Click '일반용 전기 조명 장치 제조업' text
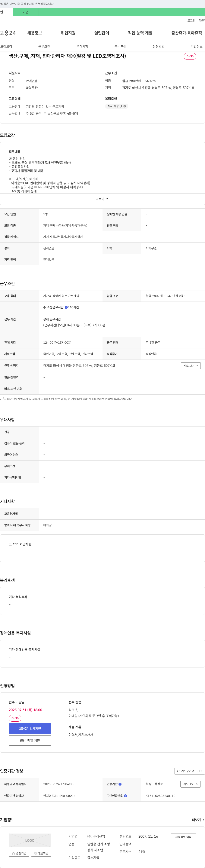This screenshot has width=205, height=868. [98, 847]
